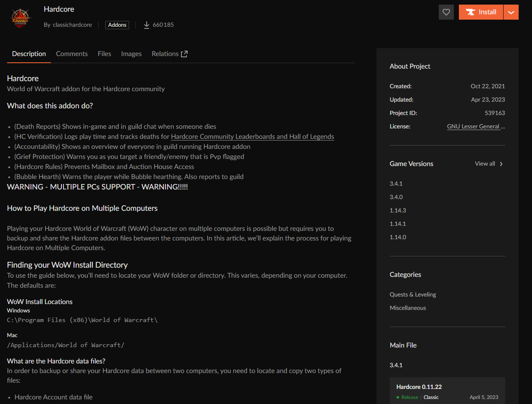Open the Addons category tag
Screen dimensions: 532x404
117,25
